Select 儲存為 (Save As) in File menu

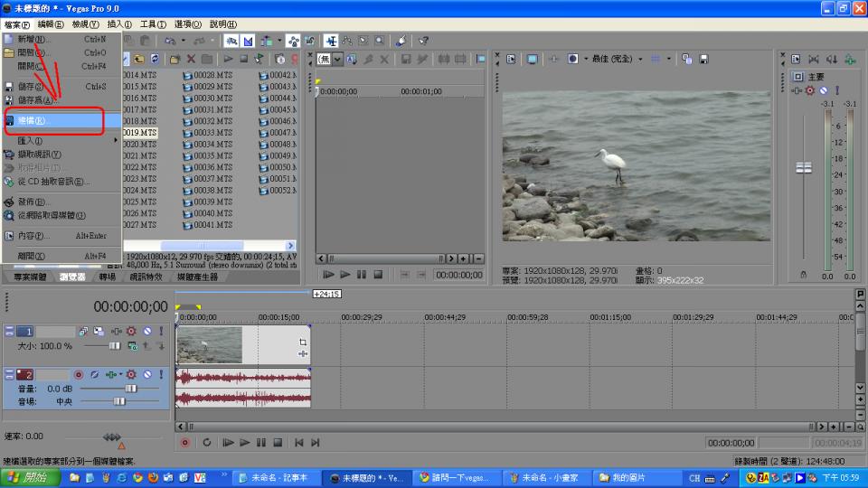36,99
